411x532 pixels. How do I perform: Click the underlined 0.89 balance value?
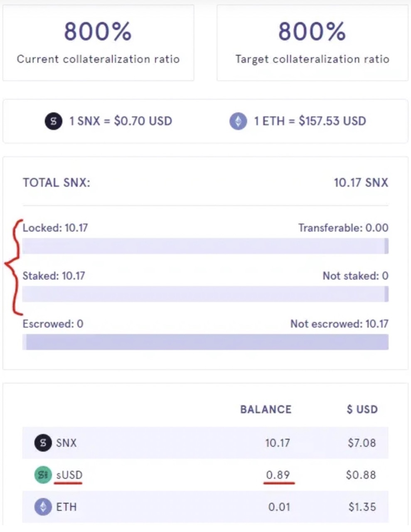pyautogui.click(x=278, y=475)
